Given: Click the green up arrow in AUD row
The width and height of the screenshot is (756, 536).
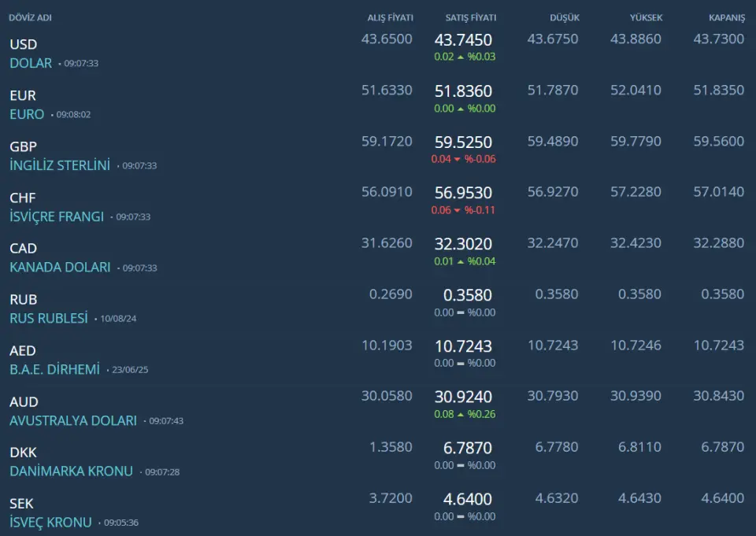Looking at the screenshot, I should 461,415.
